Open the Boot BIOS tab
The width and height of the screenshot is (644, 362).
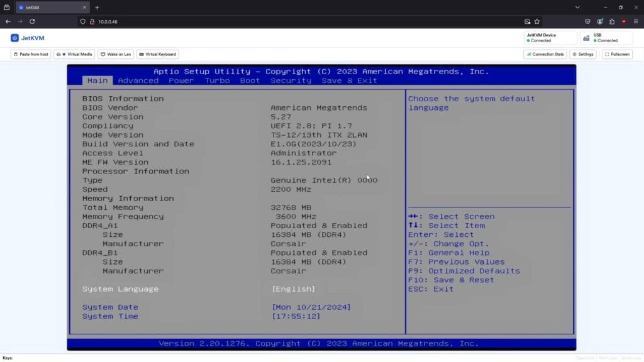click(x=250, y=80)
